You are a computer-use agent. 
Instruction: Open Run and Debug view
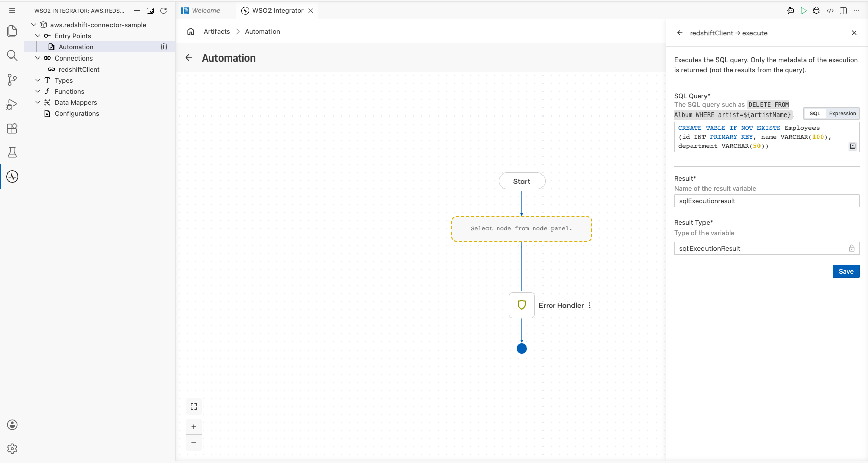(12, 104)
